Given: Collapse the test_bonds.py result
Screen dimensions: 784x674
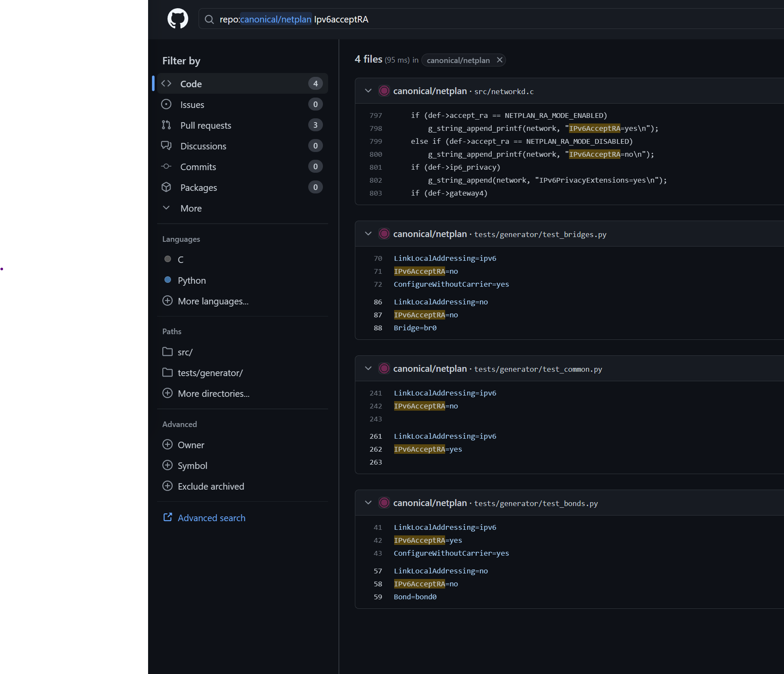Looking at the screenshot, I should point(368,503).
